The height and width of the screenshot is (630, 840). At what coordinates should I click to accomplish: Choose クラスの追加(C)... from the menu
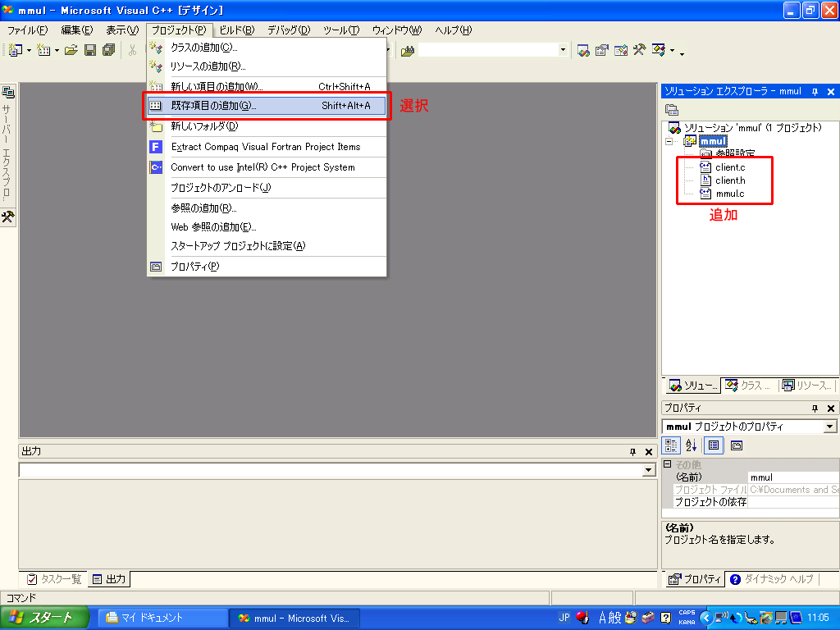tap(267, 48)
